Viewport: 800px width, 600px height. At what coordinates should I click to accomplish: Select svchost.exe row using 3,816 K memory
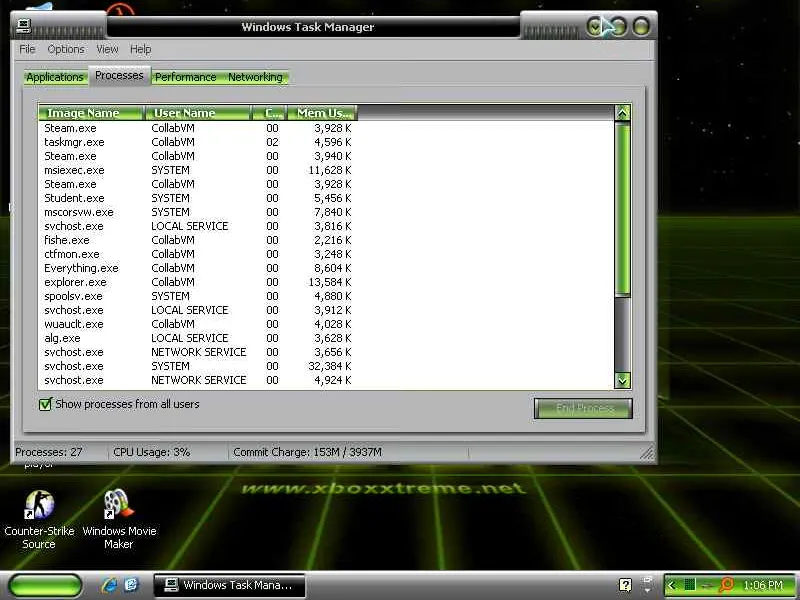pos(198,226)
